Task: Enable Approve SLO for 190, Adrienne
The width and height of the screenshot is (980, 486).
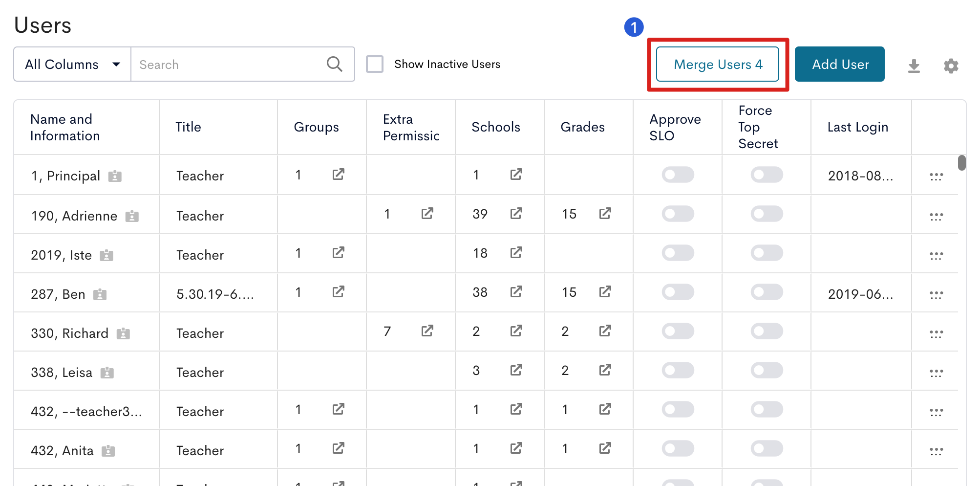Action: [x=678, y=214]
